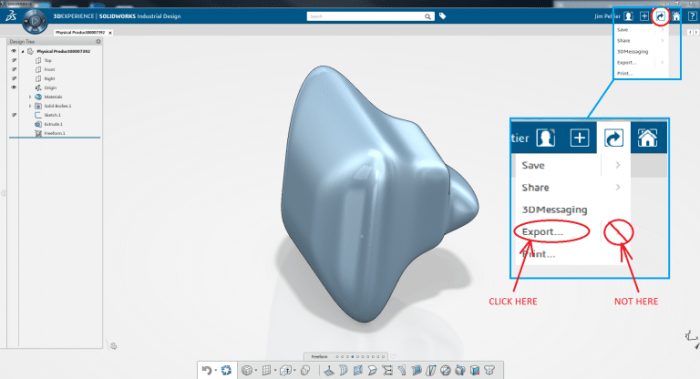Click the left tab scroll arrow
The width and height of the screenshot is (700, 379).
pos(690,33)
